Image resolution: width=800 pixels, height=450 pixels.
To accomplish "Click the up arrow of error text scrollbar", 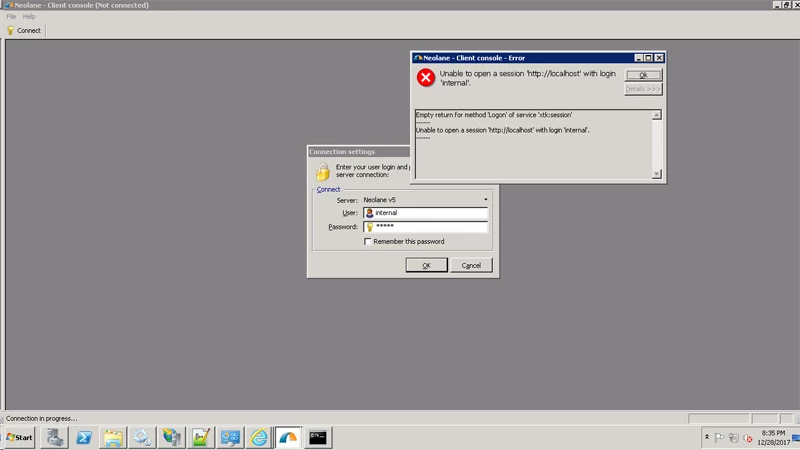I will (x=657, y=115).
